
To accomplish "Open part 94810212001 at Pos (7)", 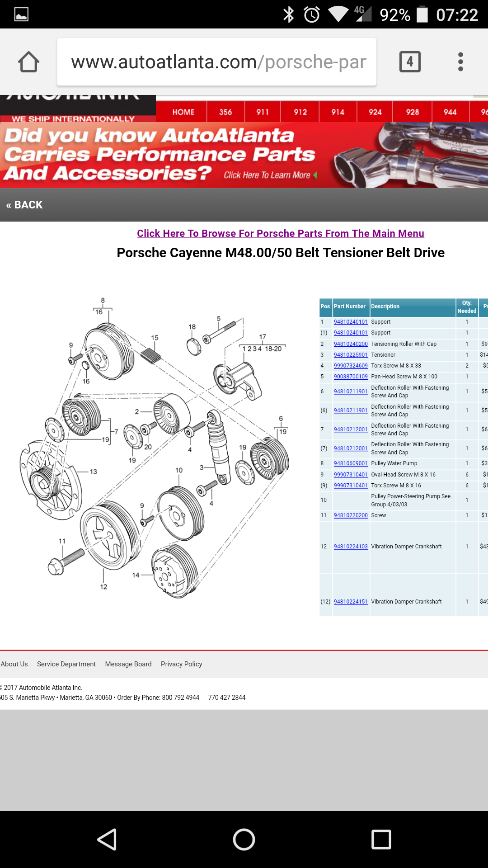I will [x=351, y=448].
